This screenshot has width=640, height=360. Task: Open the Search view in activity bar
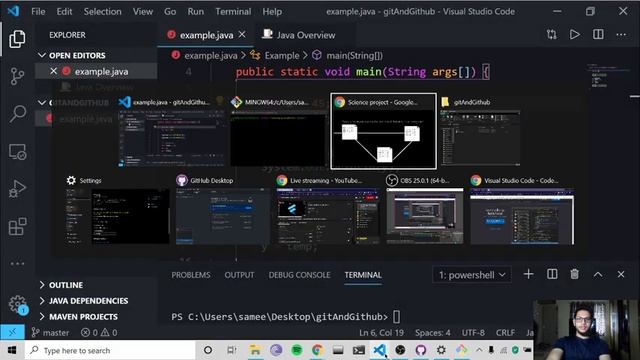click(17, 113)
